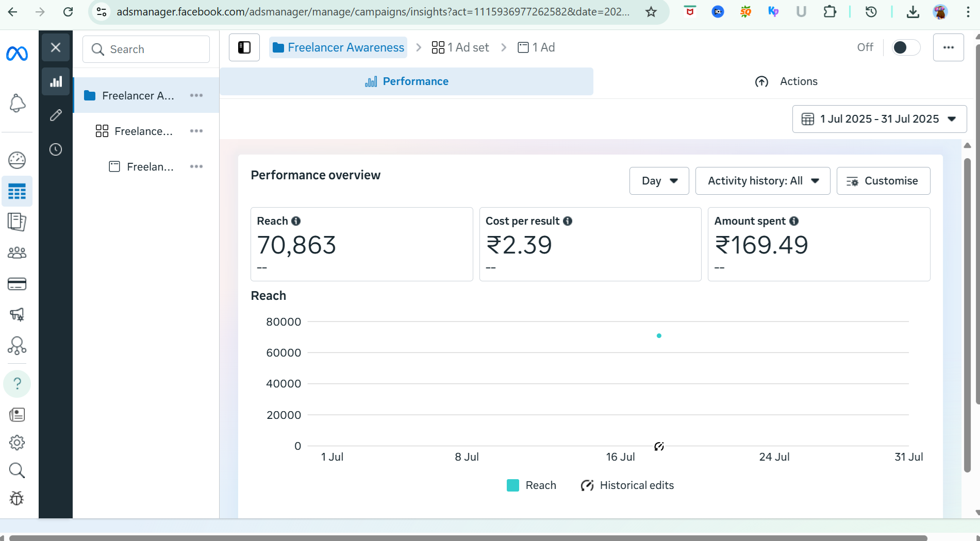Toggle the Reach legend series
980x541 pixels.
click(531, 485)
